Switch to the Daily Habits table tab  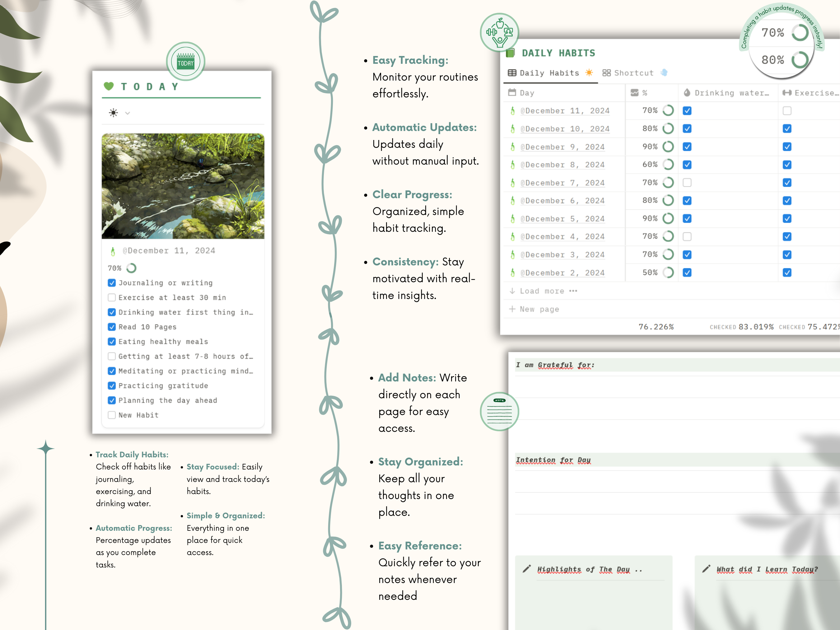point(550,73)
